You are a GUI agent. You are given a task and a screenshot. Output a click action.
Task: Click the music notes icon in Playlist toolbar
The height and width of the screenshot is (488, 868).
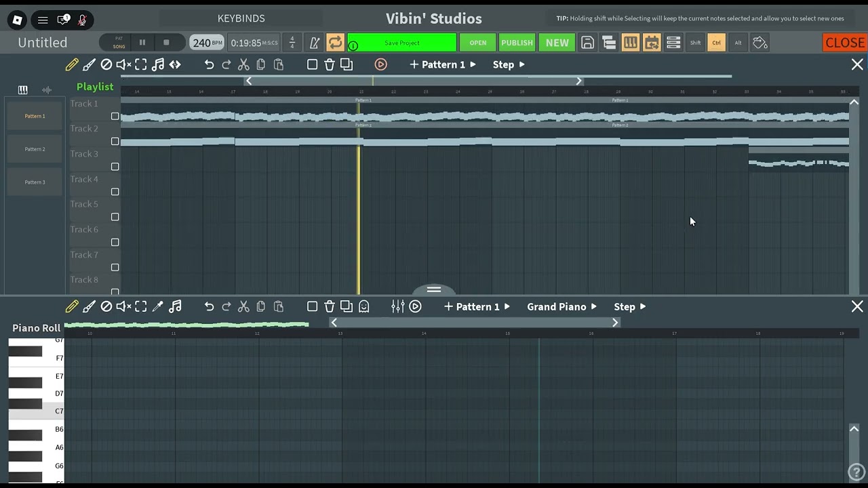158,64
